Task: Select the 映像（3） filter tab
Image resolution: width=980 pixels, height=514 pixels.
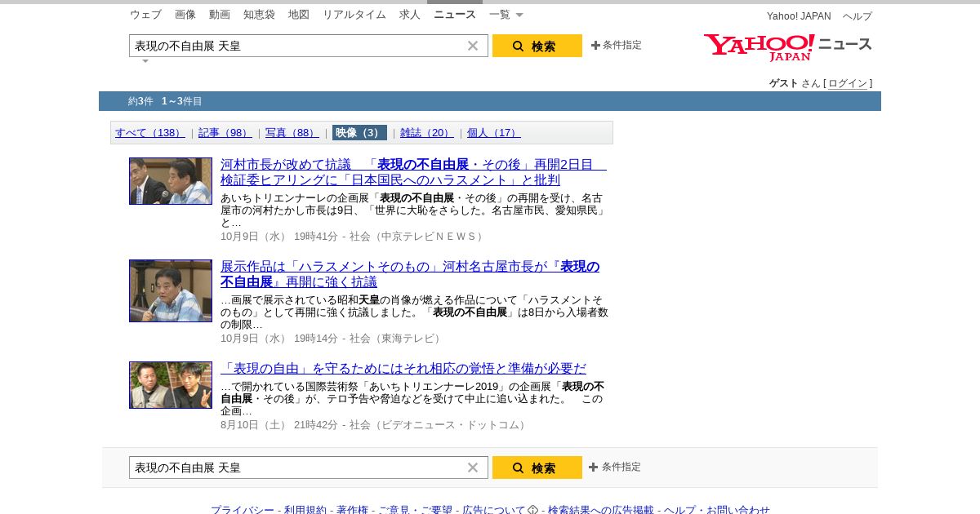Action: pos(359,133)
